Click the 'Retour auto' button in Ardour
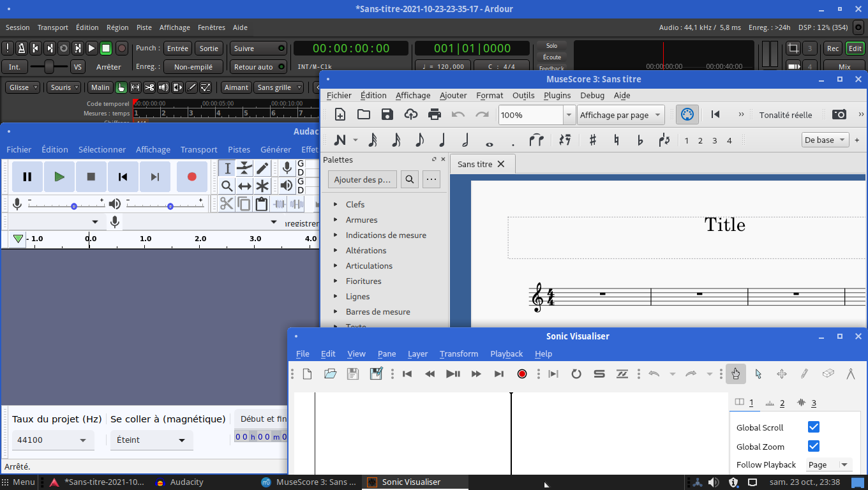The height and width of the screenshot is (490, 868). point(258,67)
